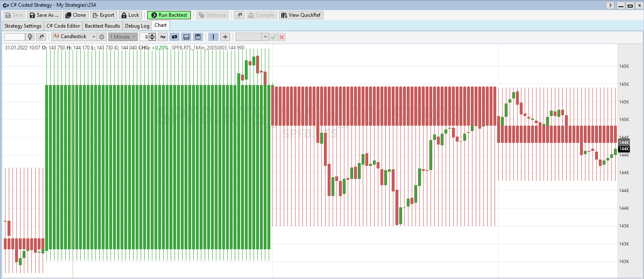Viewport: 644px width, 279px height.
Task: Increase bar width with the up stepper arrow
Action: coord(152,35)
